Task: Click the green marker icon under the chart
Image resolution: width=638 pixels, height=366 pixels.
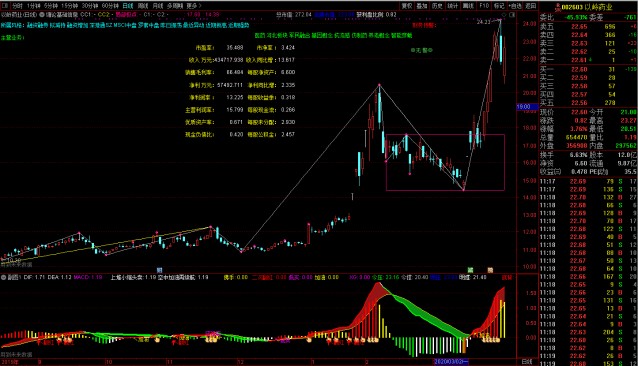Action: 470,270
